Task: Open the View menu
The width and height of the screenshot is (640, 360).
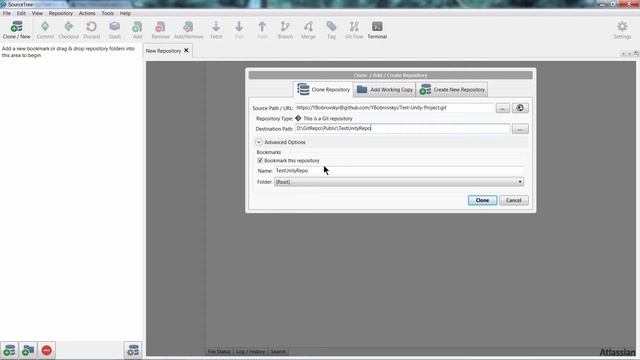Action: 37,13
